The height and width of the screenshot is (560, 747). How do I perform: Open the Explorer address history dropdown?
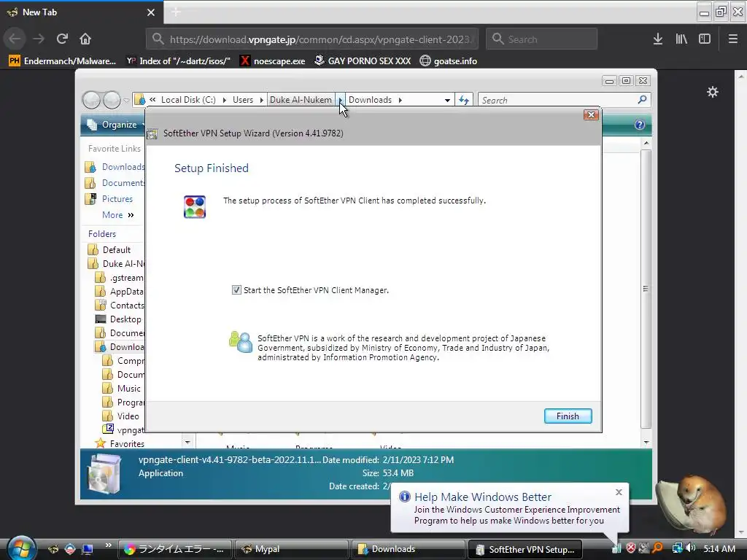(447, 100)
